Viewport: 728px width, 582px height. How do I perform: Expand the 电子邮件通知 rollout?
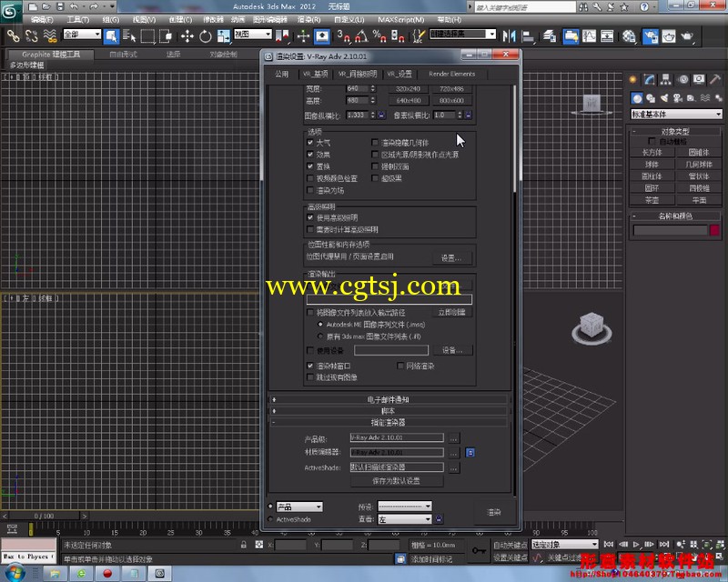(389, 399)
